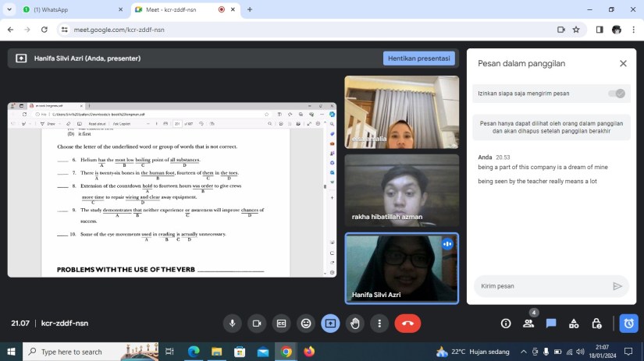Switch to the WhatsApp browser tab
Image resolution: width=644 pixels, height=361 pixels.
73,9
